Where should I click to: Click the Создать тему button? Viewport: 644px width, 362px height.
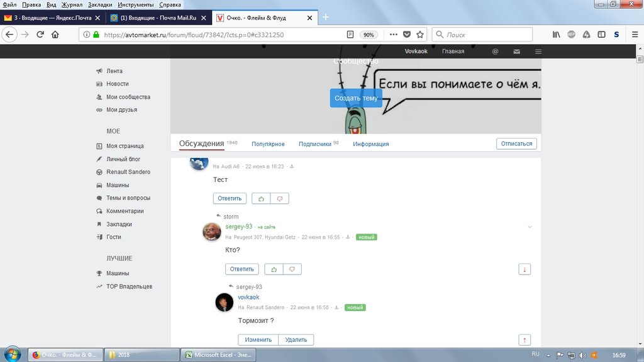point(356,98)
